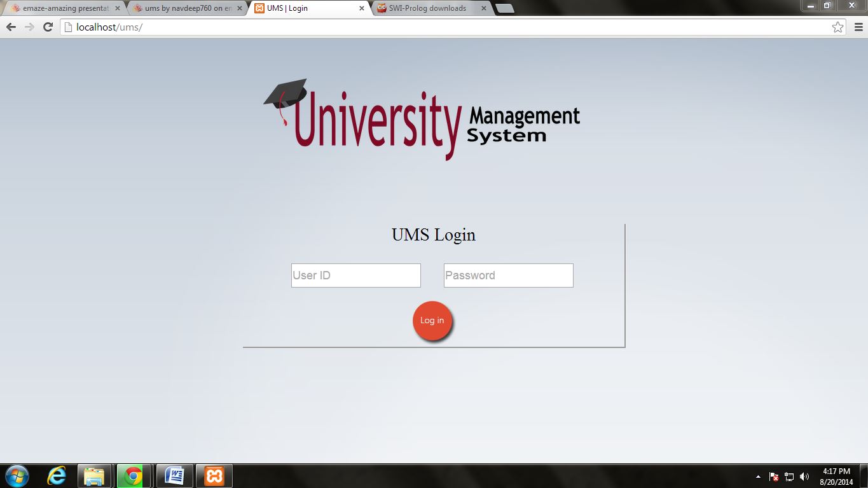Go back with the browser back arrow

coord(11,27)
